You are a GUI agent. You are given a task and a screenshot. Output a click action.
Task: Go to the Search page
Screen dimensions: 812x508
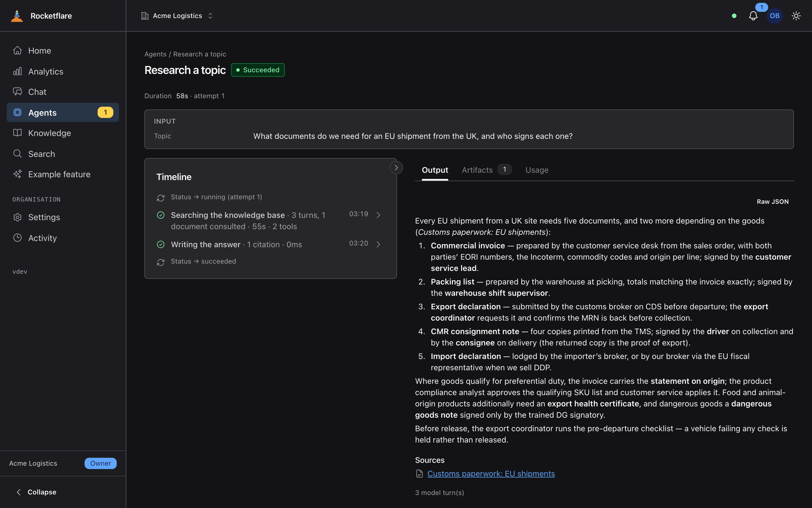[63, 154]
